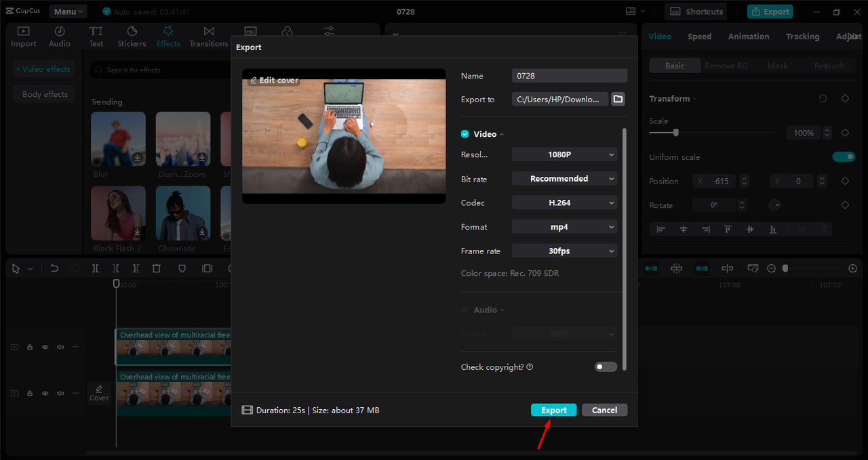Screen dimensions: 868x460
Task: Click the help icon next to Check copyright
Action: 530,367
